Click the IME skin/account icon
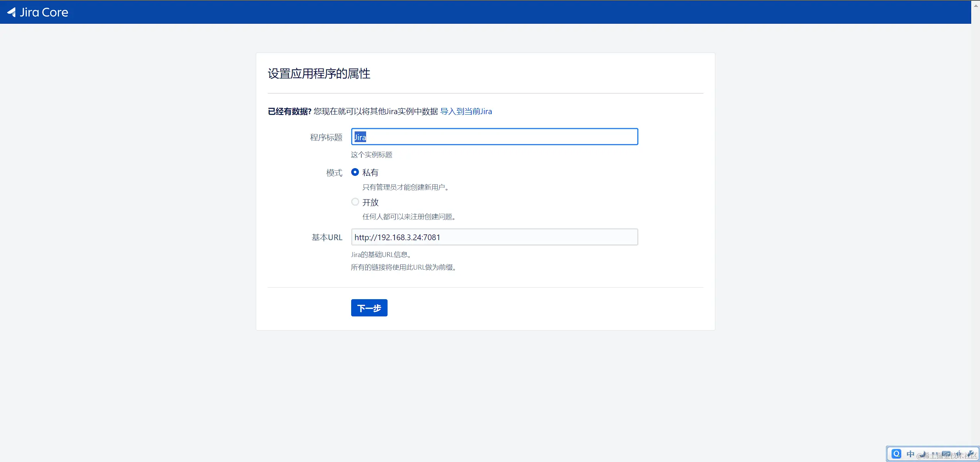The image size is (980, 462). (x=959, y=454)
